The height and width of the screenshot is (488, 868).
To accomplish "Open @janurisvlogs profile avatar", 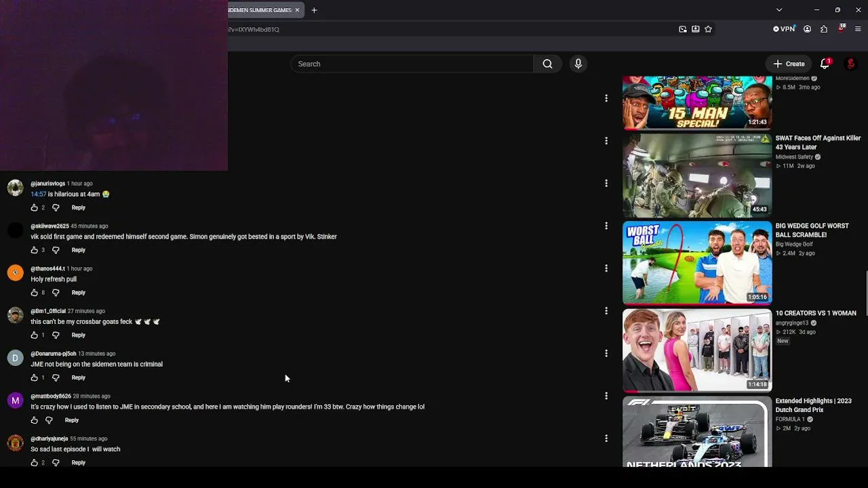I will coord(15,188).
